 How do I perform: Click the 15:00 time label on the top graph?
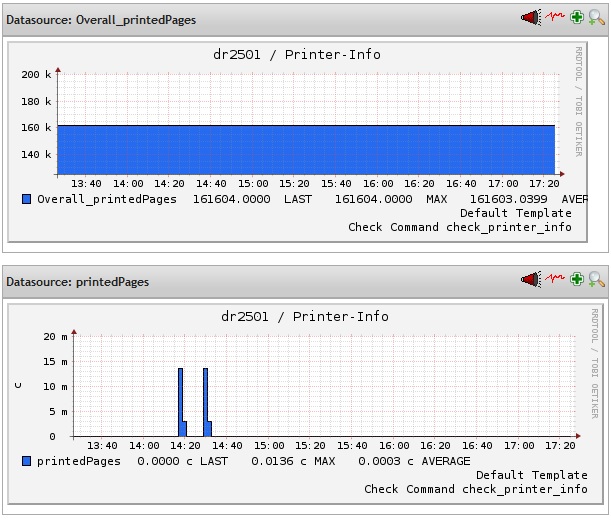click(x=253, y=184)
